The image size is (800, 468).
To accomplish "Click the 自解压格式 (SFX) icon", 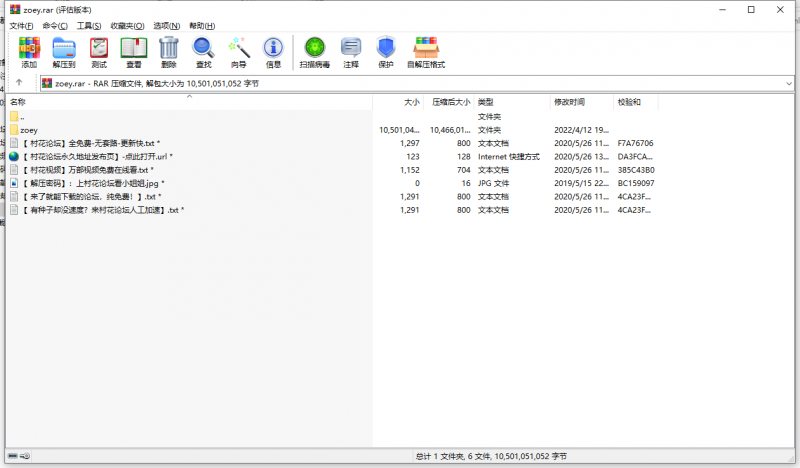I will pyautogui.click(x=427, y=51).
